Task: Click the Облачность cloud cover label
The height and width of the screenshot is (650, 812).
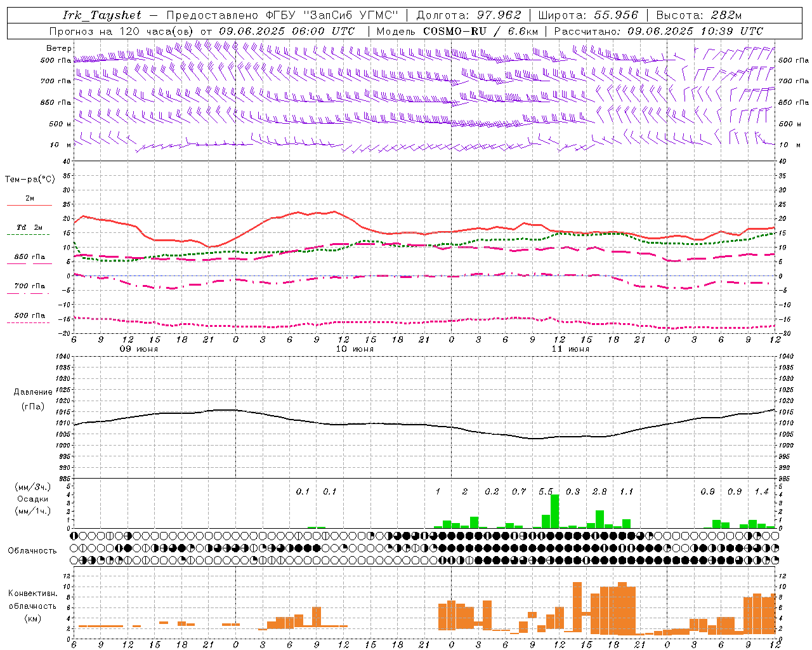Action: coord(32,550)
